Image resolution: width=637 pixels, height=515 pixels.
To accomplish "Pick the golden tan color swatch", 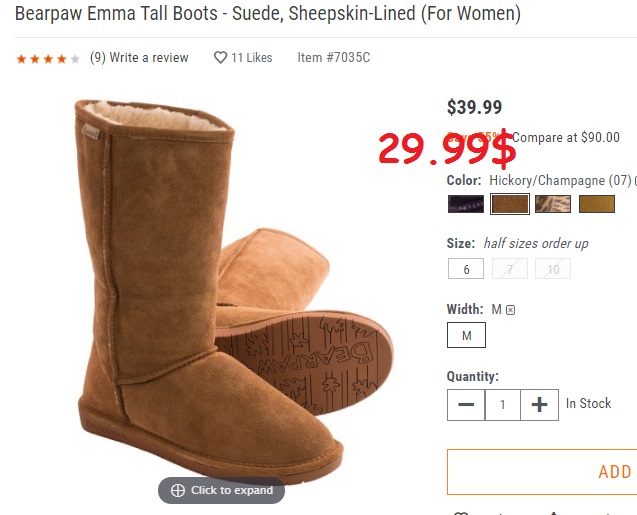I will [x=597, y=204].
